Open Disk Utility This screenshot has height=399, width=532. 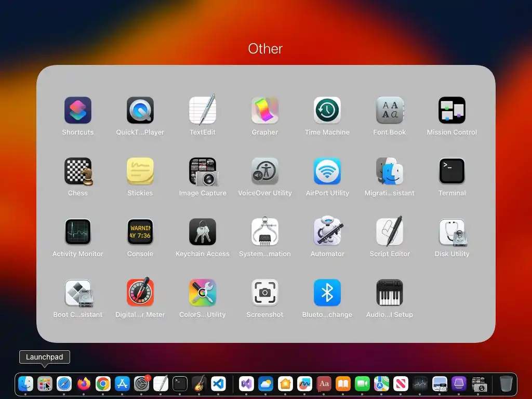pos(453,232)
